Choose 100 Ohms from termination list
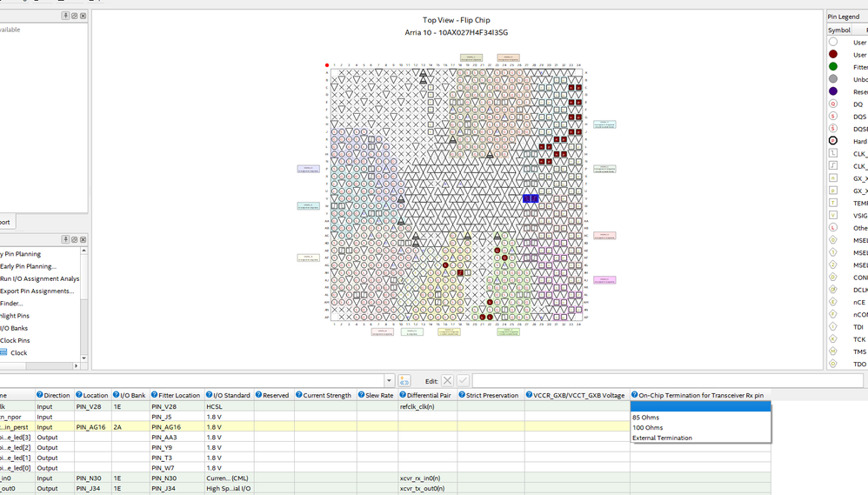The width and height of the screenshot is (868, 495). pos(647,428)
